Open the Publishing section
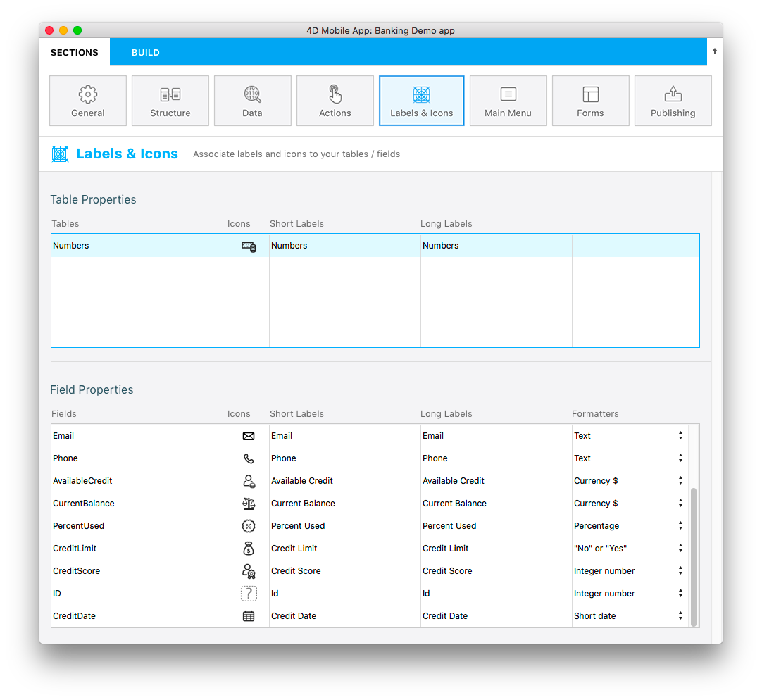The image size is (762, 700). click(673, 101)
